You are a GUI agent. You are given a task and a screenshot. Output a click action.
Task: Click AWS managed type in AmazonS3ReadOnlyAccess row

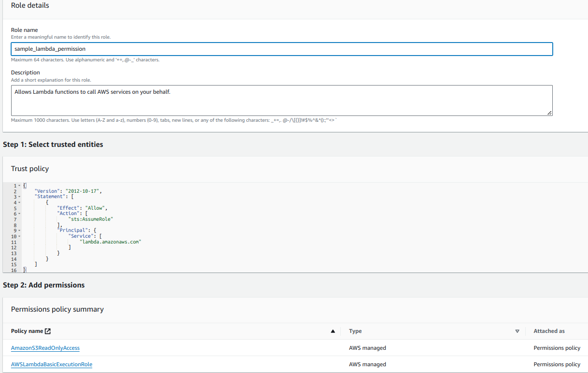(367, 348)
